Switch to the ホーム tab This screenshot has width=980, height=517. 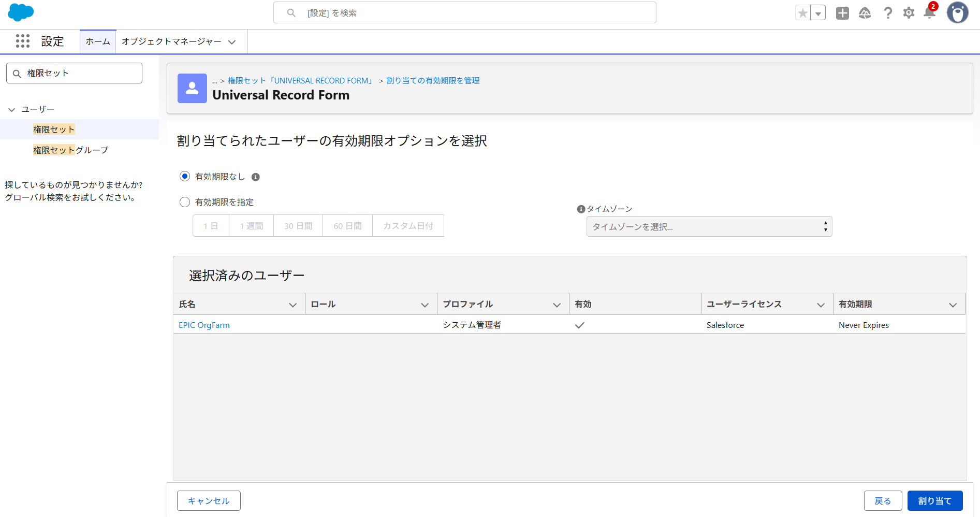pyautogui.click(x=97, y=41)
